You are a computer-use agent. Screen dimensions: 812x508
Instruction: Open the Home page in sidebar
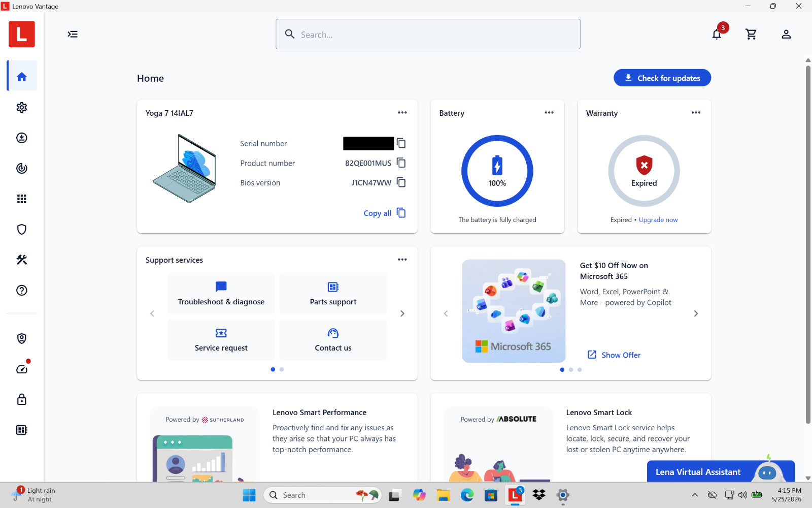click(22, 77)
